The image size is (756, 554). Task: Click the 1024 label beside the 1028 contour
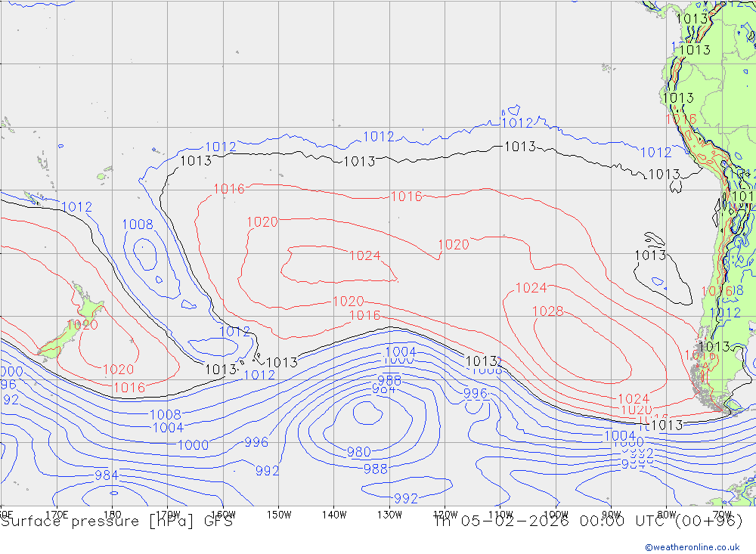click(x=531, y=288)
